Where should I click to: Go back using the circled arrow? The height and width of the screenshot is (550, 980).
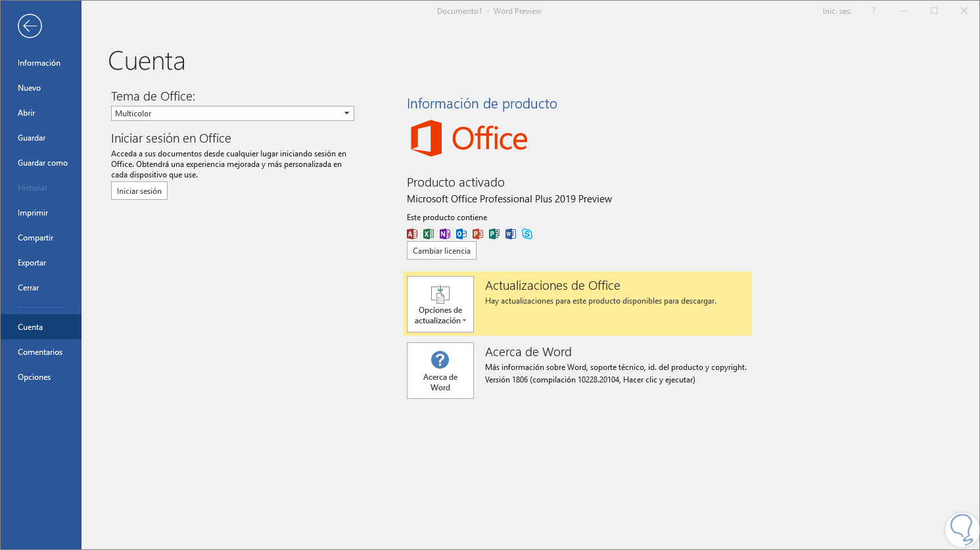point(30,26)
